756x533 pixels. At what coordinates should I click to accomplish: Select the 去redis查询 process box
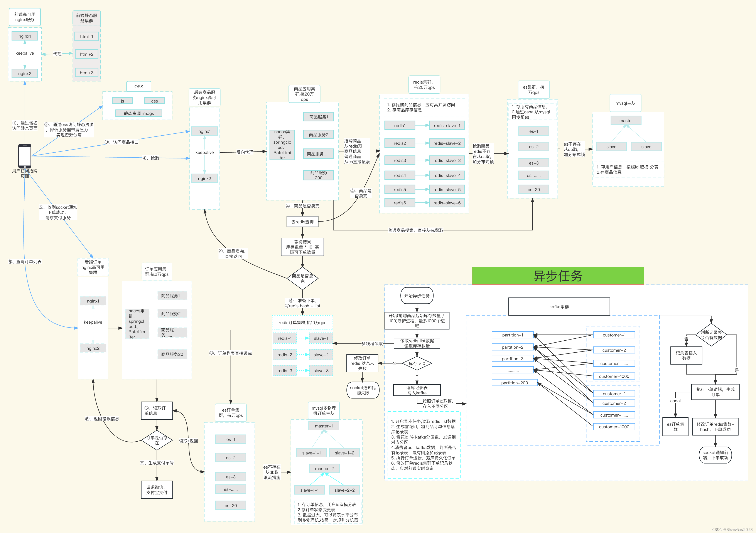coord(302,222)
